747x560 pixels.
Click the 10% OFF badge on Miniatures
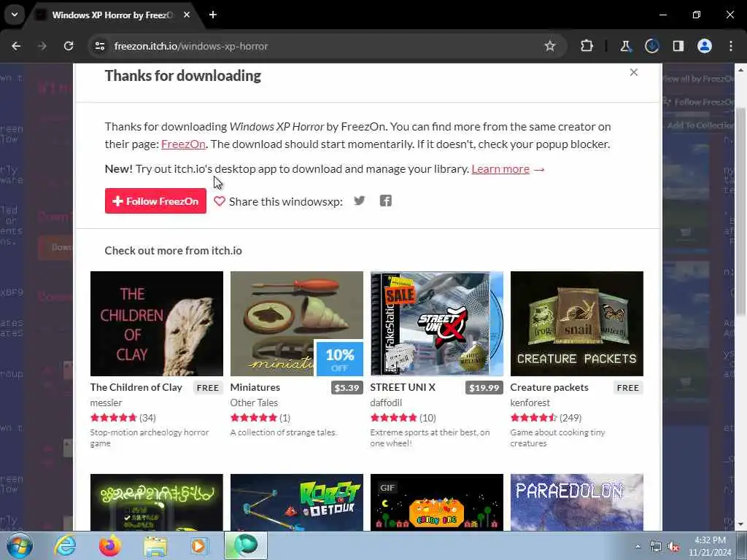tap(340, 359)
